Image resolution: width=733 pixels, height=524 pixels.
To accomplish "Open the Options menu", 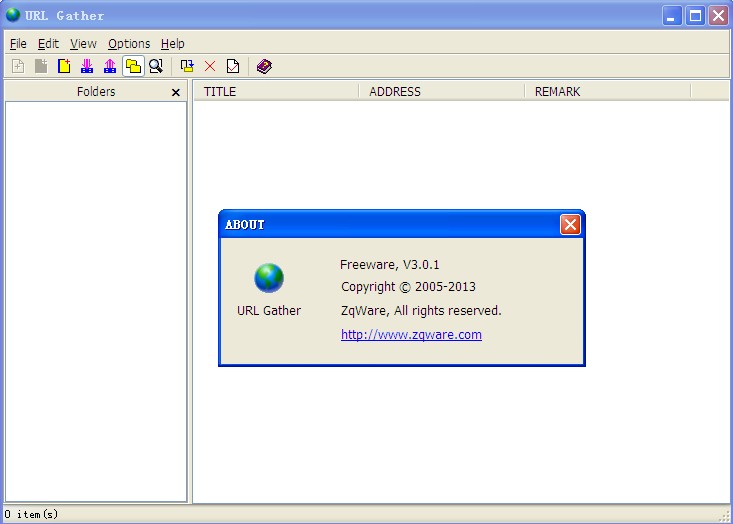I will coord(129,44).
